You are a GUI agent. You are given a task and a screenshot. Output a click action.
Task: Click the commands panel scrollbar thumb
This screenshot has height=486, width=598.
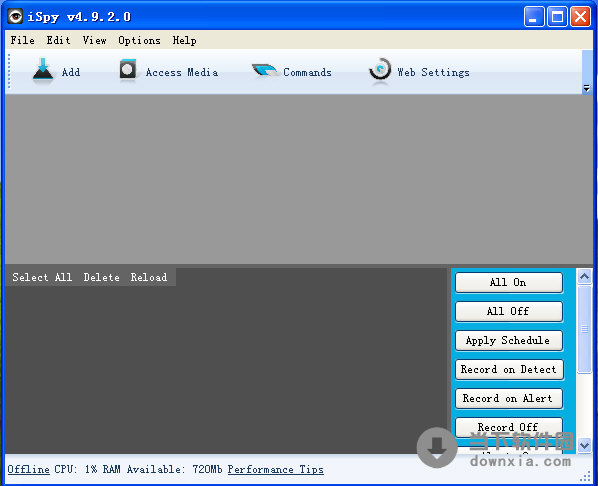585,329
